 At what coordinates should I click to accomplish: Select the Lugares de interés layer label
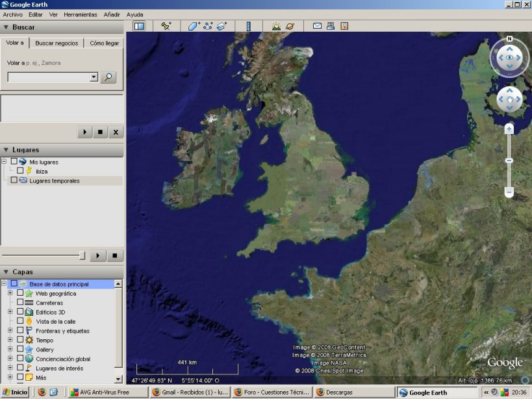click(59, 368)
